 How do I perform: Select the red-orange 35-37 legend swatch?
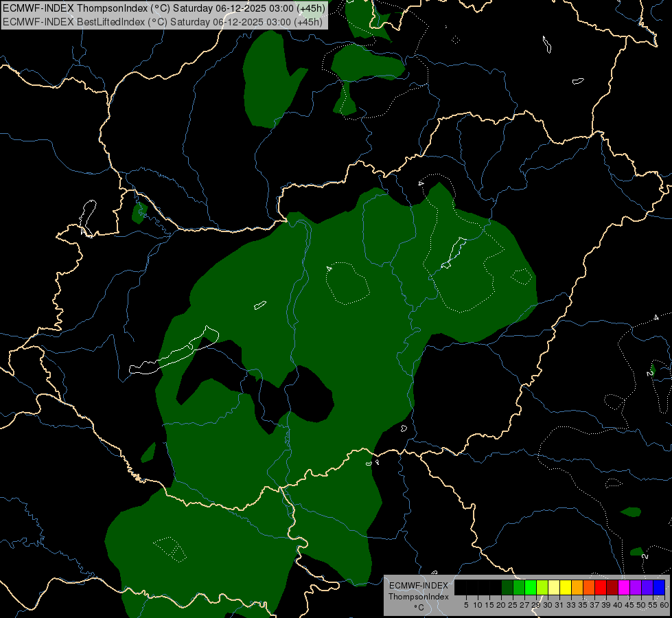(589, 587)
